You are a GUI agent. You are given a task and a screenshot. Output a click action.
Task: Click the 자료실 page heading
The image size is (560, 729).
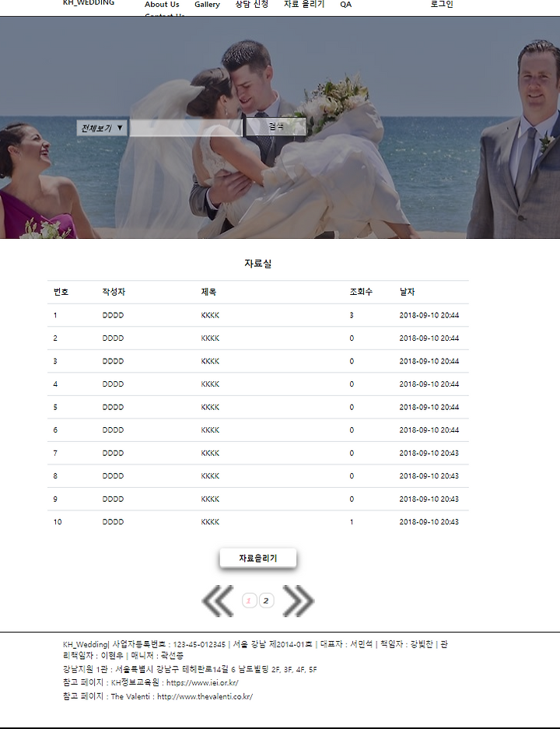pos(258,264)
